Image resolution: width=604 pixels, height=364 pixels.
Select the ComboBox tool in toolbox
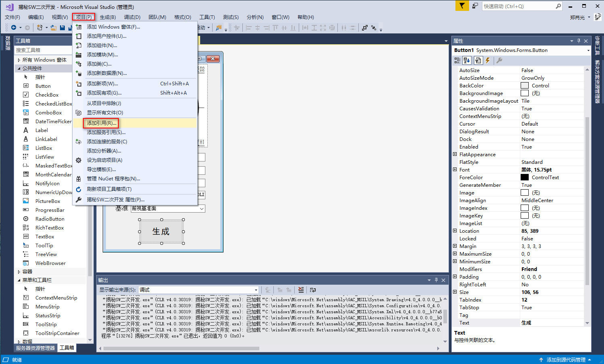click(x=48, y=113)
